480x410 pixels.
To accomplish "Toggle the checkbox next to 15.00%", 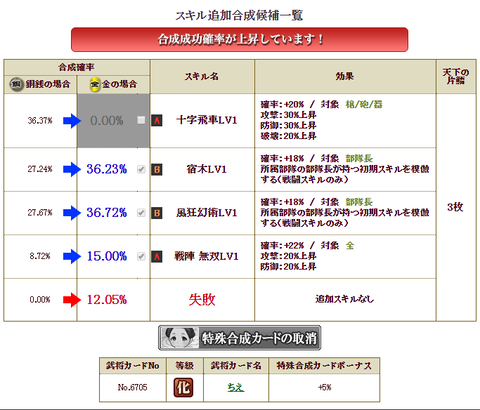I will 141,256.
